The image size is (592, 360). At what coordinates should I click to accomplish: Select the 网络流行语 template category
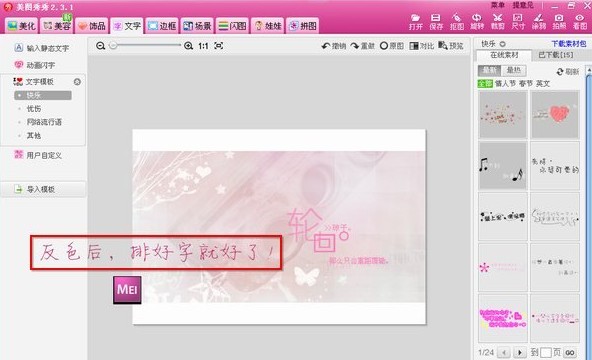tap(44, 122)
